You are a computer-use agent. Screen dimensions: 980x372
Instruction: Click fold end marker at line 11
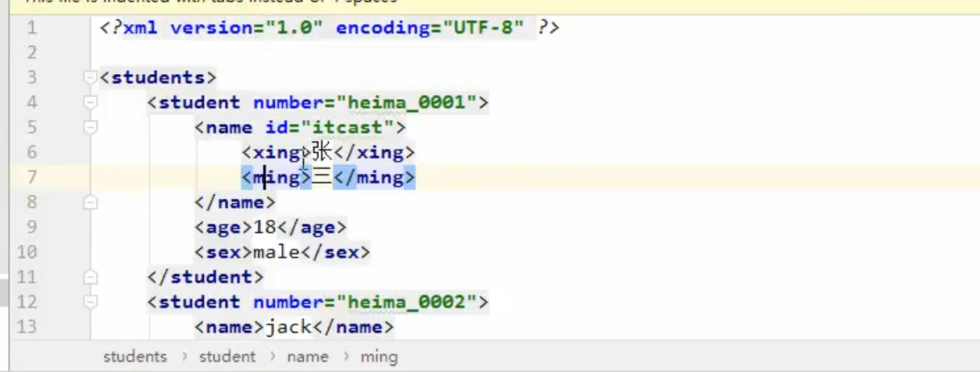[x=90, y=277]
